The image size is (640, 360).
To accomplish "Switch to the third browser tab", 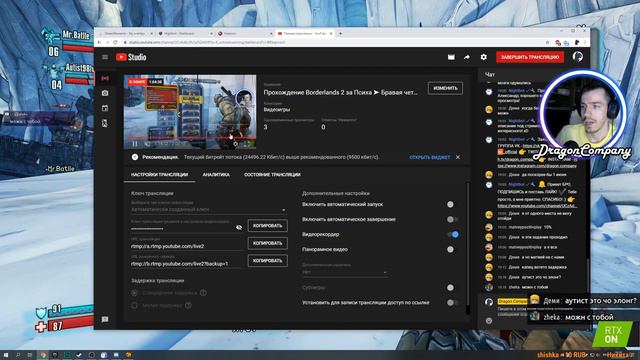I will click(244, 33).
